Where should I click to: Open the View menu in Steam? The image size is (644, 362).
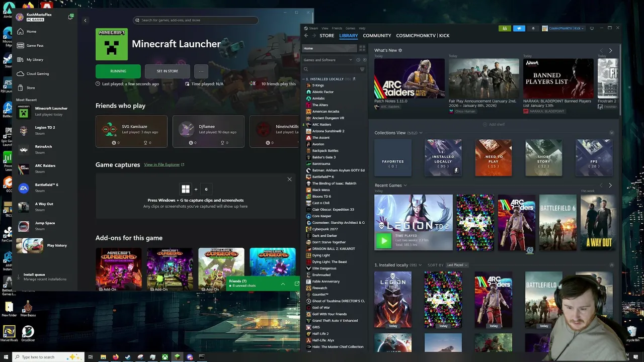[325, 28]
